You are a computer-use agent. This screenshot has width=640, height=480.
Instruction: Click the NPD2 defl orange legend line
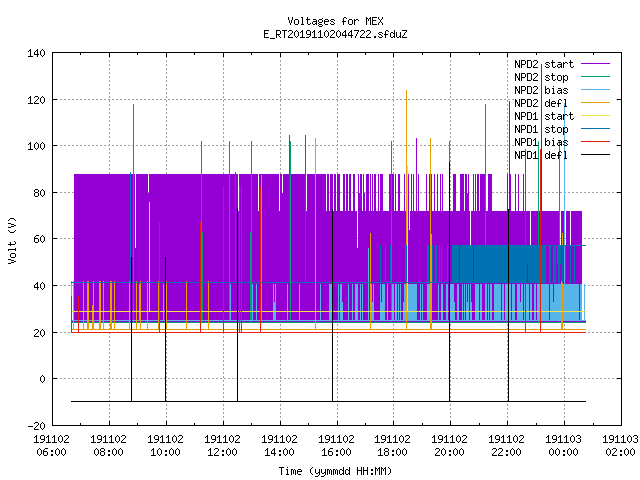pyautogui.click(x=595, y=103)
